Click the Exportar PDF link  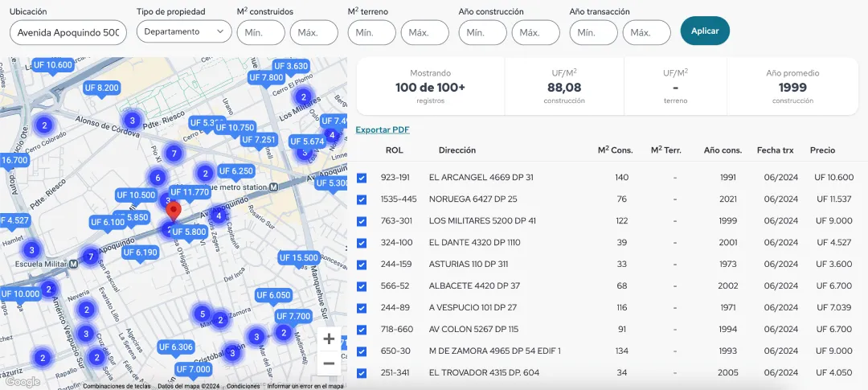tap(383, 129)
